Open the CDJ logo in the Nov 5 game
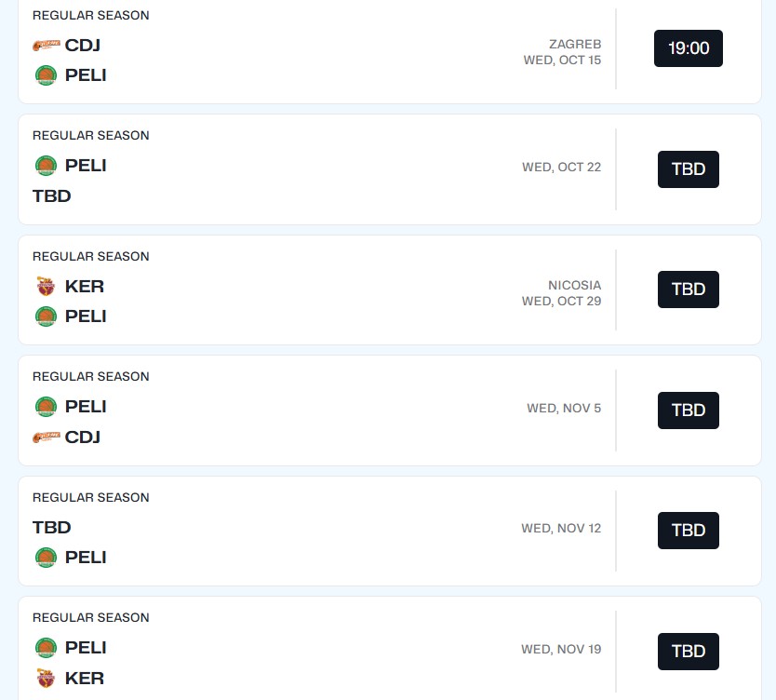Screen dimensions: 776x700 coord(46,437)
